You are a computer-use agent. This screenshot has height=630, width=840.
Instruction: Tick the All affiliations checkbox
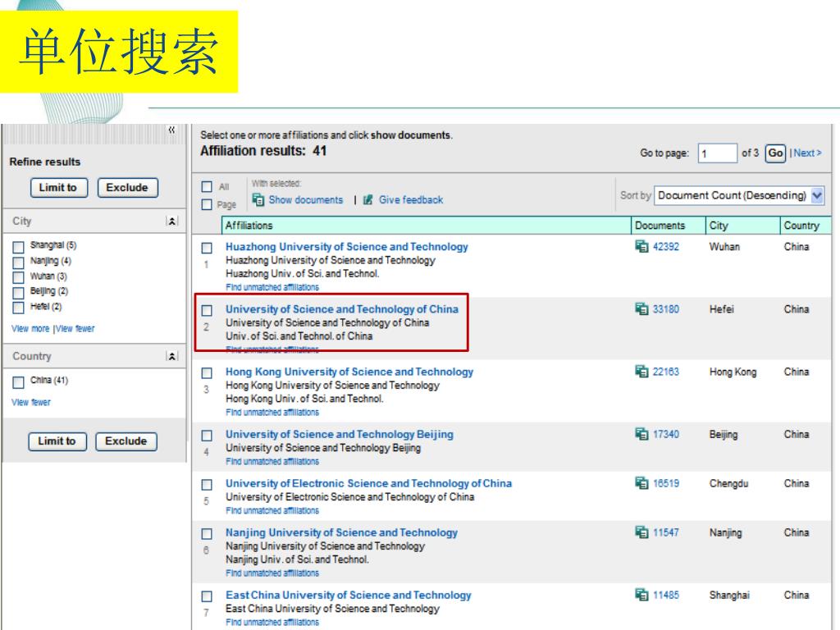(207, 187)
